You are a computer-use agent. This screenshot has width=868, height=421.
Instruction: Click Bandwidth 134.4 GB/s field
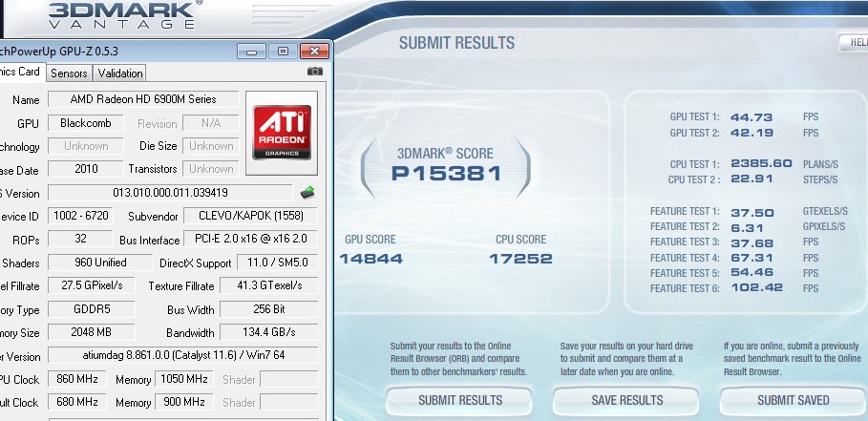pos(269,332)
